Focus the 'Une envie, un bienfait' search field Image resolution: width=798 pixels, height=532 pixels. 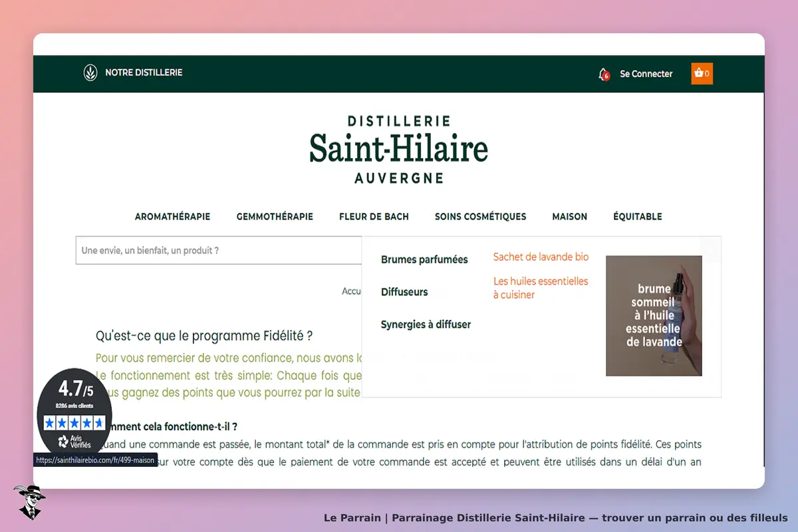219,251
